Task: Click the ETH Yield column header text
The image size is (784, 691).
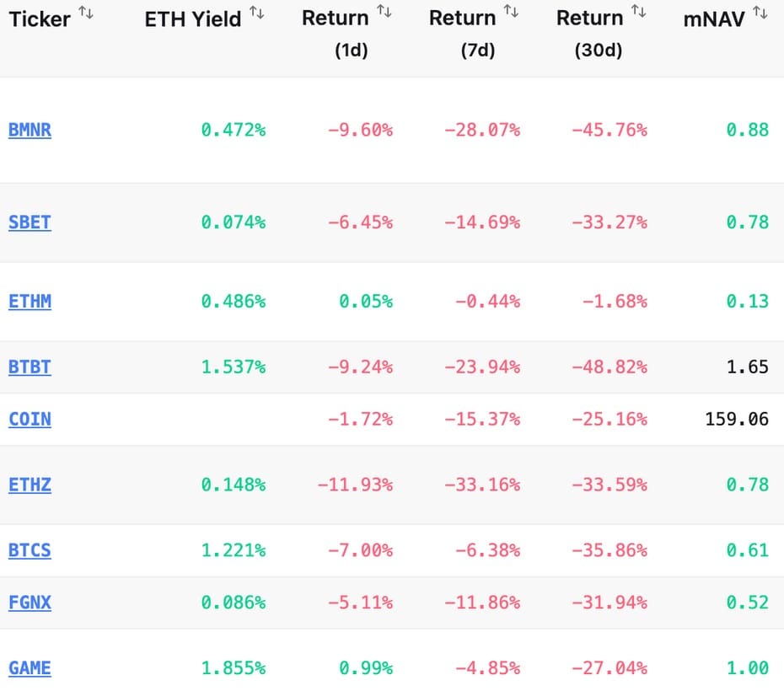Action: (x=191, y=19)
